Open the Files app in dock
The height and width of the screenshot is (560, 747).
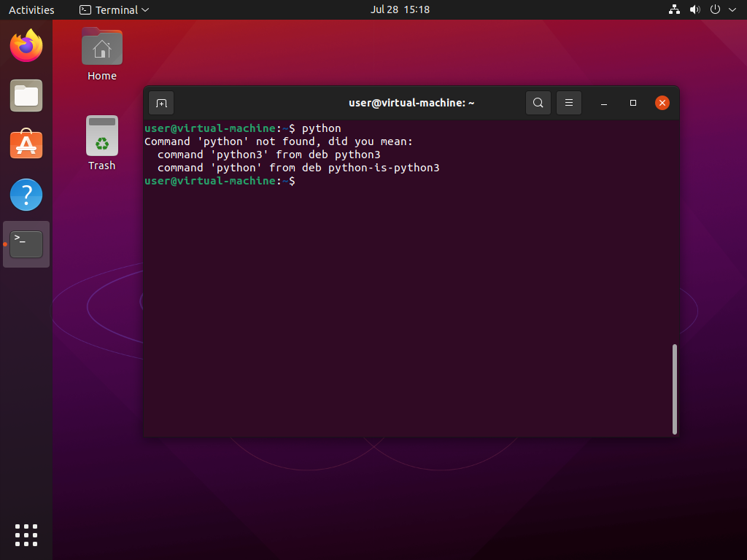[x=26, y=96]
